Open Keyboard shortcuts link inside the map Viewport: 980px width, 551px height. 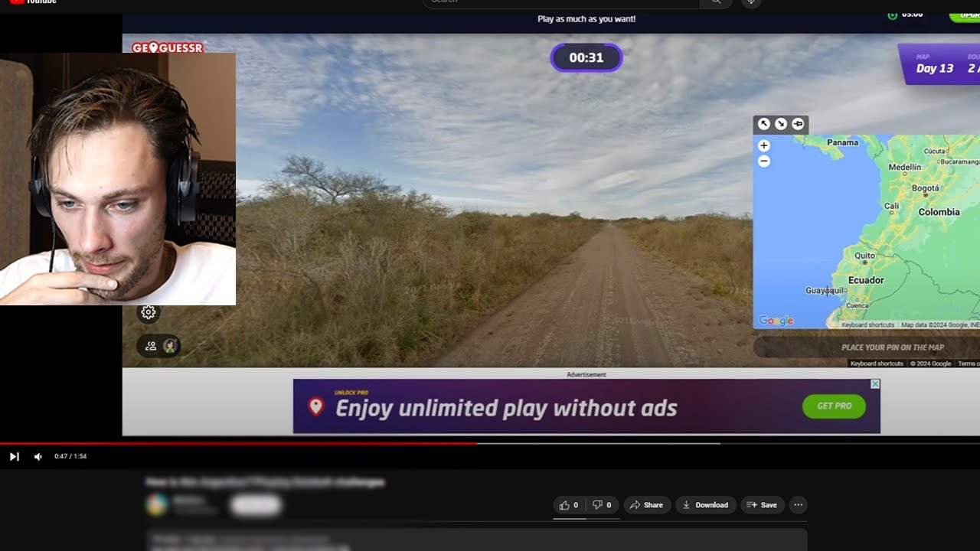point(867,325)
